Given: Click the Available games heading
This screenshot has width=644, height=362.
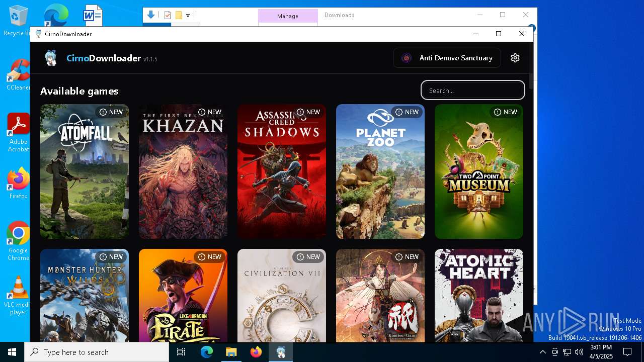Looking at the screenshot, I should pos(79,91).
